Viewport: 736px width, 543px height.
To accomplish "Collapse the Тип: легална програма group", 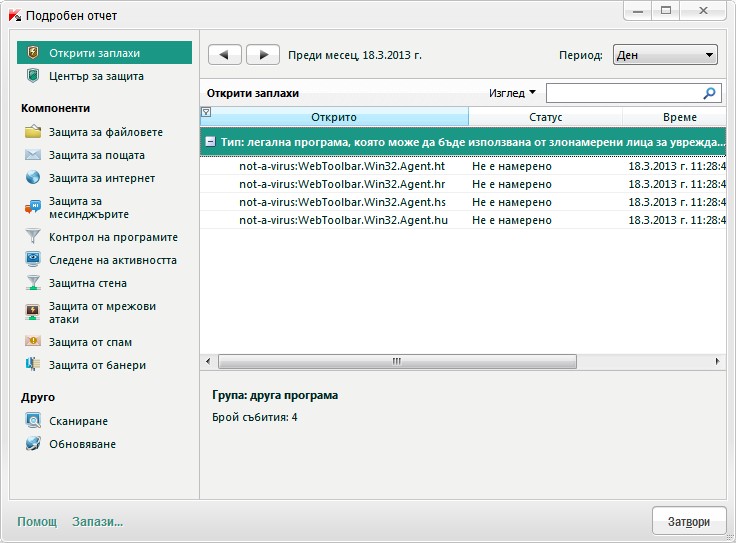I will pos(211,142).
